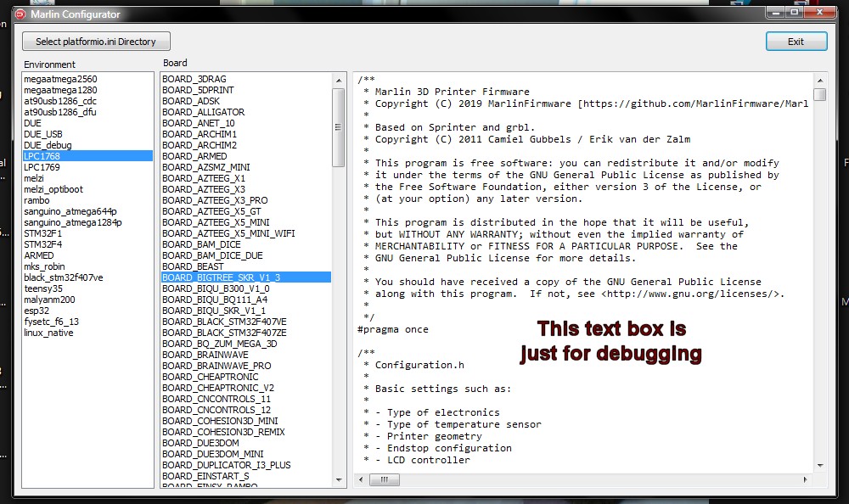This screenshot has height=504, width=849.
Task: Select highlighted BOARD_BIGTREE_SKR_V1_3
Action: [246, 277]
